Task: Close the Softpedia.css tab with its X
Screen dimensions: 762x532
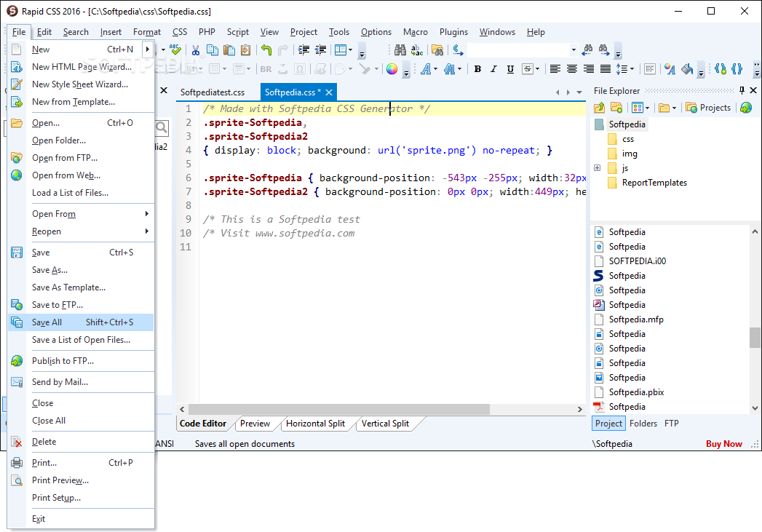Action: pos(329,92)
